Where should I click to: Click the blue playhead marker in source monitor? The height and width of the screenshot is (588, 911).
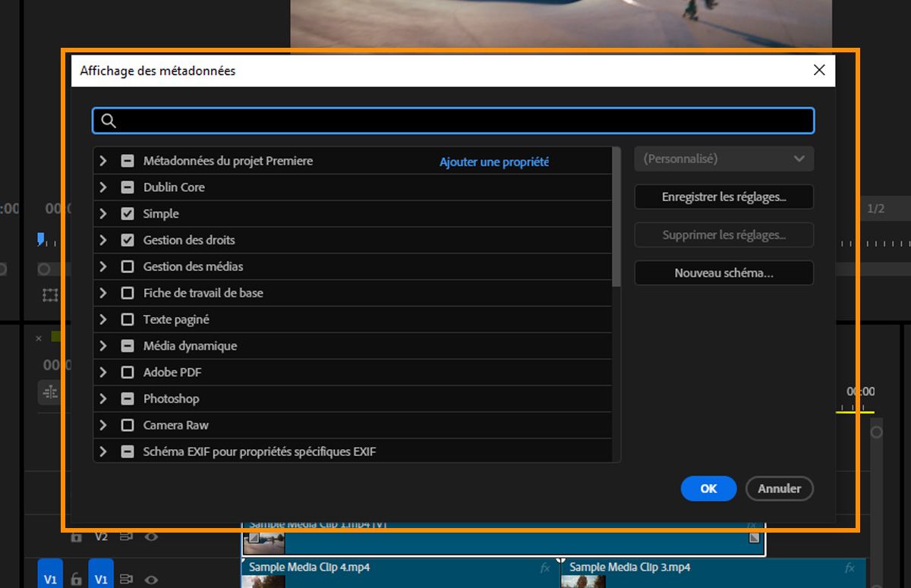click(41, 239)
